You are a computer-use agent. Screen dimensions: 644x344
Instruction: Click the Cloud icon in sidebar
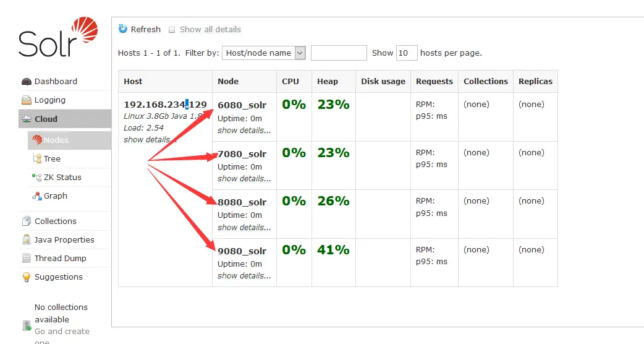[27, 119]
